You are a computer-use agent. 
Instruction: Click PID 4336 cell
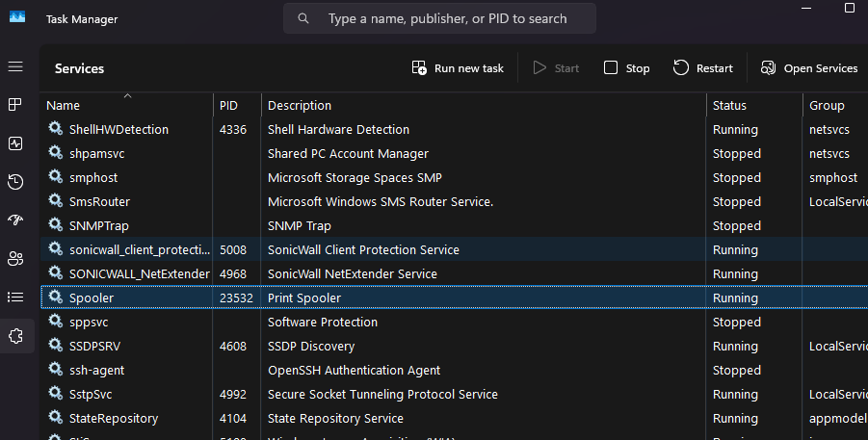233,130
